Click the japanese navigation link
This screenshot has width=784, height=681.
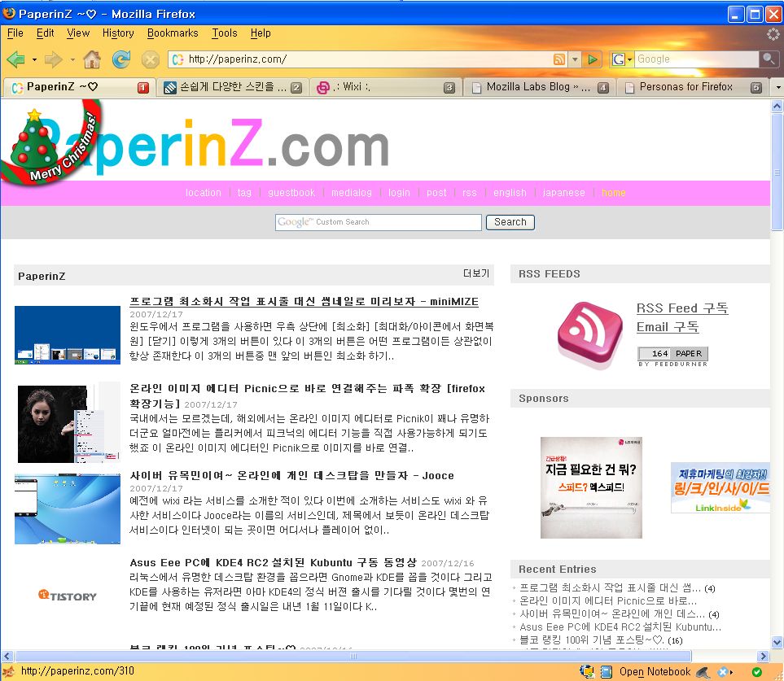tap(563, 193)
